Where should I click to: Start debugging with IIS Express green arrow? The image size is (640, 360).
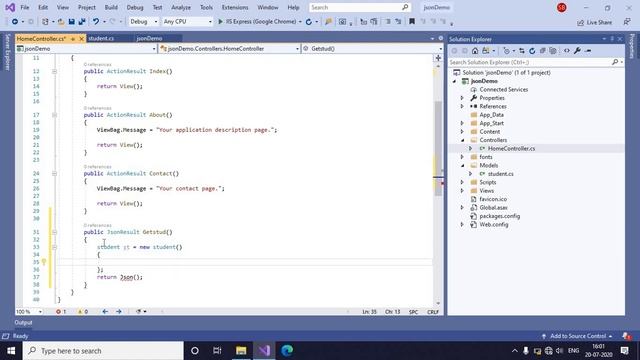click(x=220, y=22)
